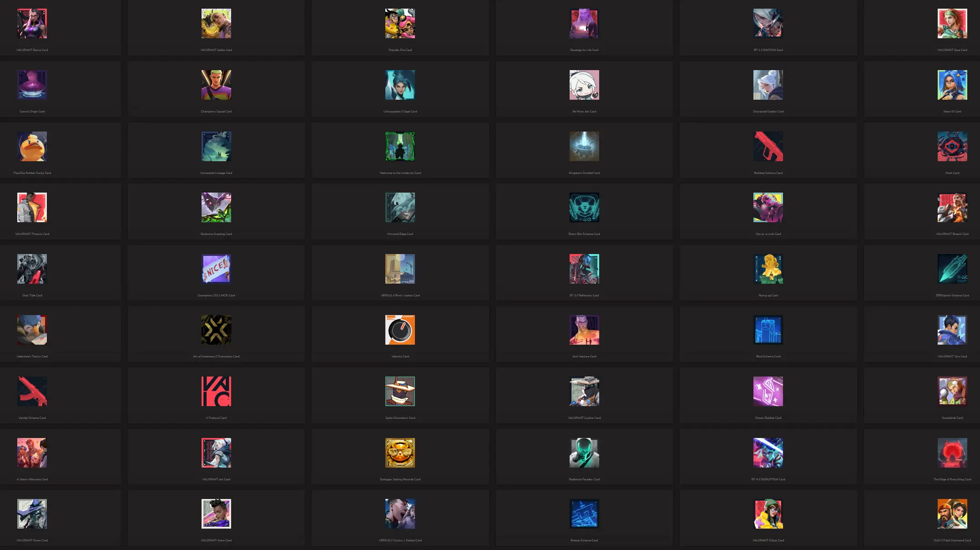Click the Vandal Schema Card image
Image resolution: width=980 pixels, height=550 pixels.
pos(32,391)
